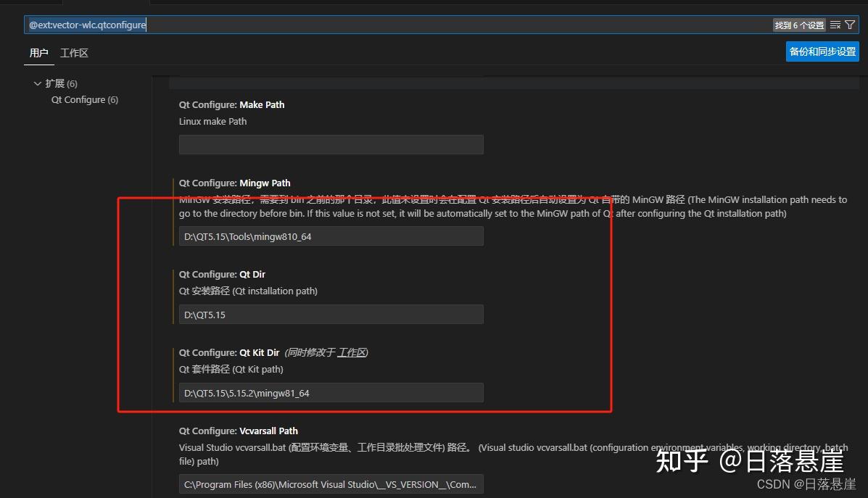The height and width of the screenshot is (498, 868).
Task: Click the 找到 6 个设置 count badge
Action: [x=798, y=24]
